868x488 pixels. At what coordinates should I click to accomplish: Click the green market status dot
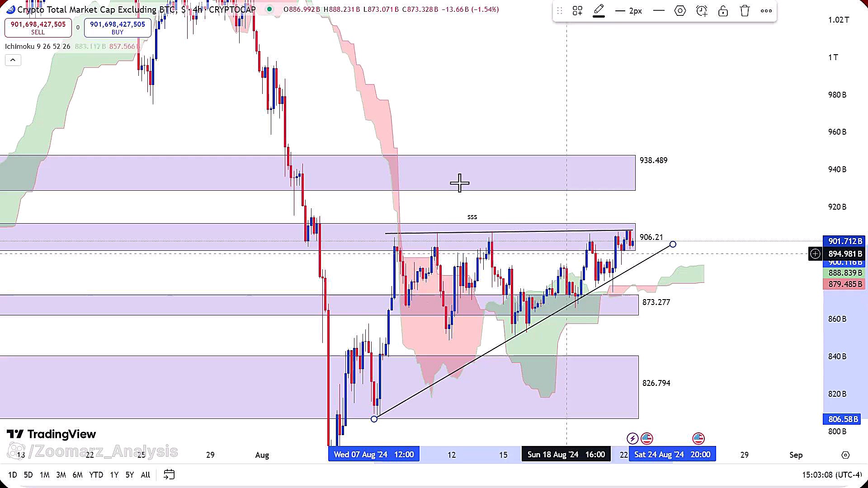point(269,9)
